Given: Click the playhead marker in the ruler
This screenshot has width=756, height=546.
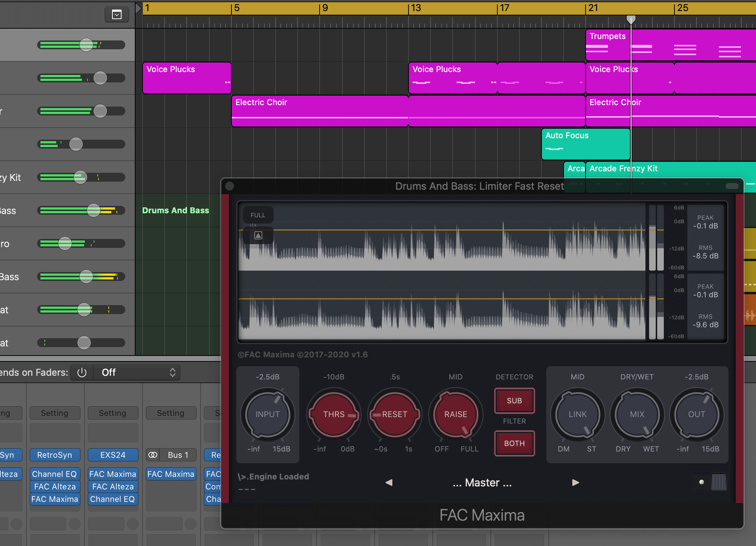Looking at the screenshot, I should click(631, 20).
